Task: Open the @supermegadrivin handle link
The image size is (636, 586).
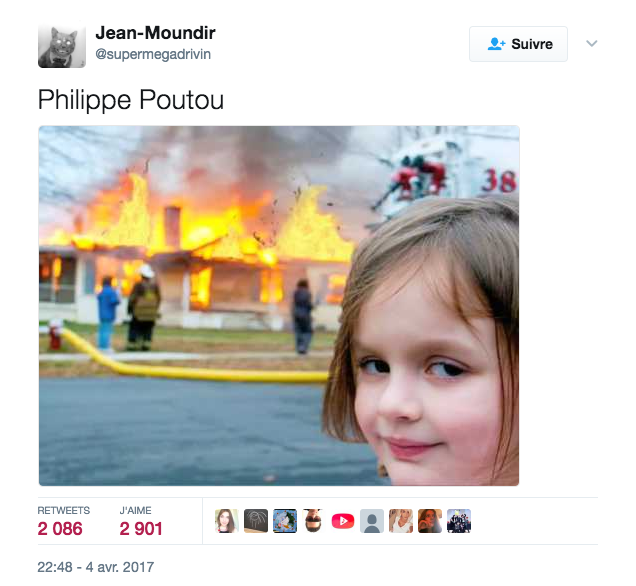Action: click(153, 54)
